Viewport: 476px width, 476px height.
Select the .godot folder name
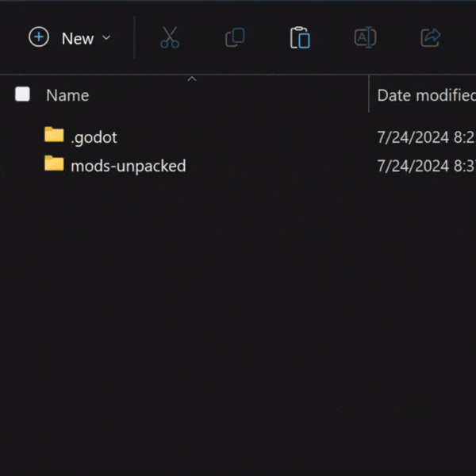tap(94, 137)
